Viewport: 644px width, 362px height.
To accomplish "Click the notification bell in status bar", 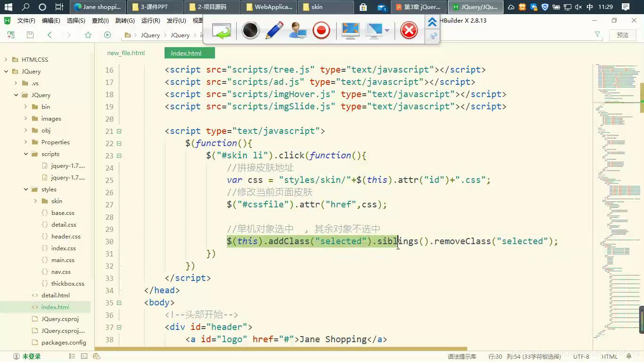I will click(628, 357).
